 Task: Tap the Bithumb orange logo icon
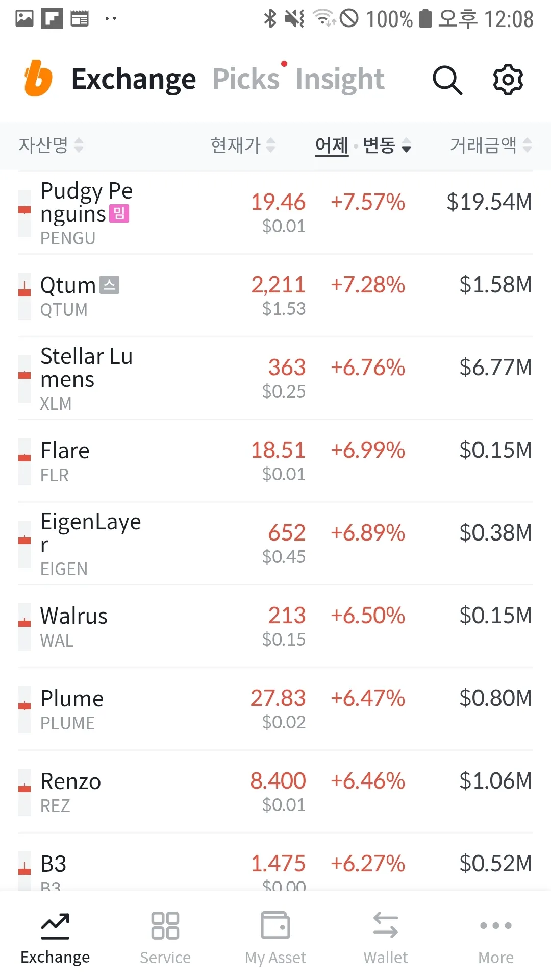coord(38,79)
